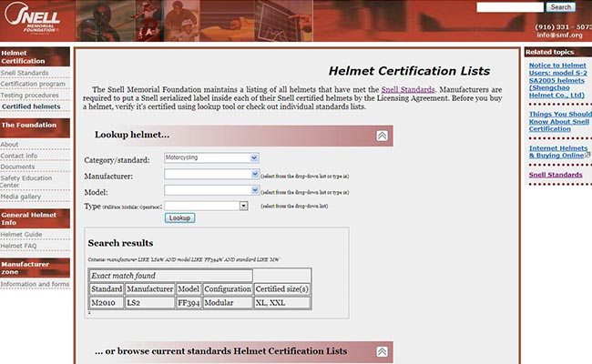Image resolution: width=592 pixels, height=364 pixels.
Task: Open Testing procedures page
Action: 29,96
